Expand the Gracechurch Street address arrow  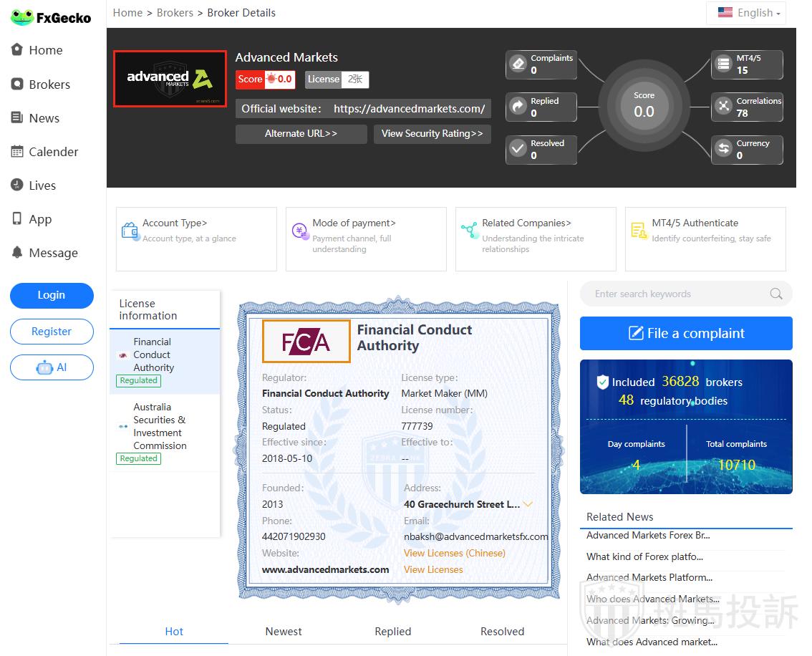point(528,504)
